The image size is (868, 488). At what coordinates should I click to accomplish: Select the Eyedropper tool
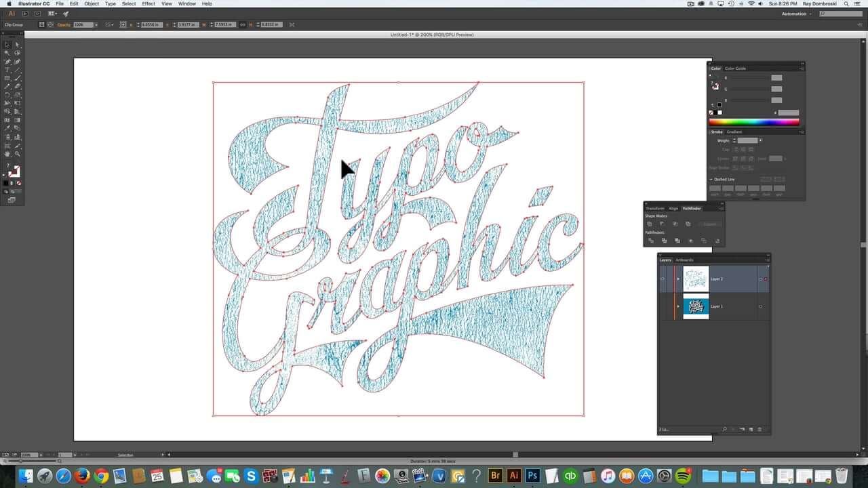(8, 127)
